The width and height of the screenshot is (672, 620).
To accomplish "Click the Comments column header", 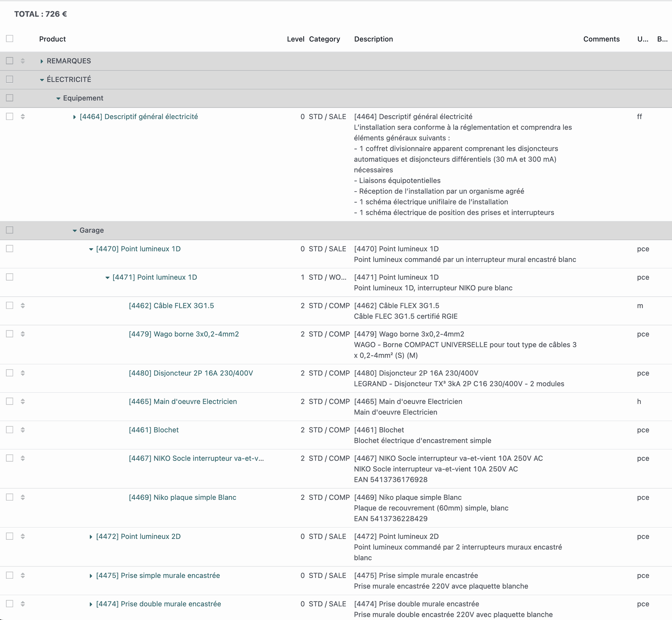I will (x=601, y=39).
